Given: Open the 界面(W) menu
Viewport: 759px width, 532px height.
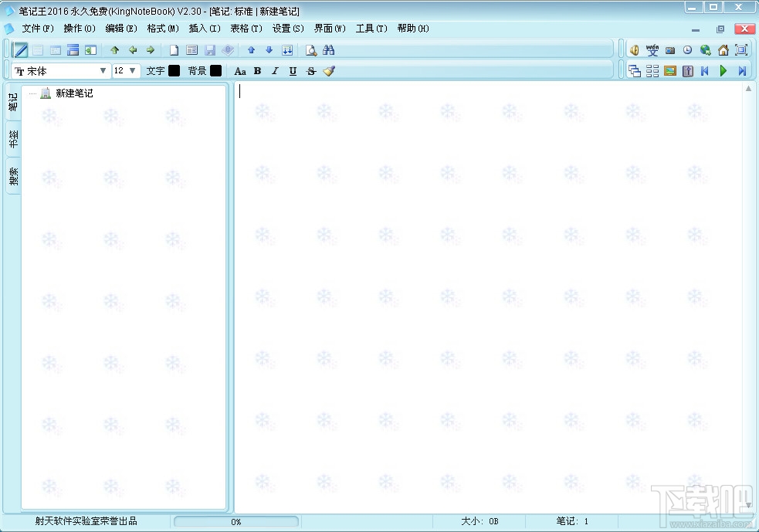Looking at the screenshot, I should [x=330, y=29].
